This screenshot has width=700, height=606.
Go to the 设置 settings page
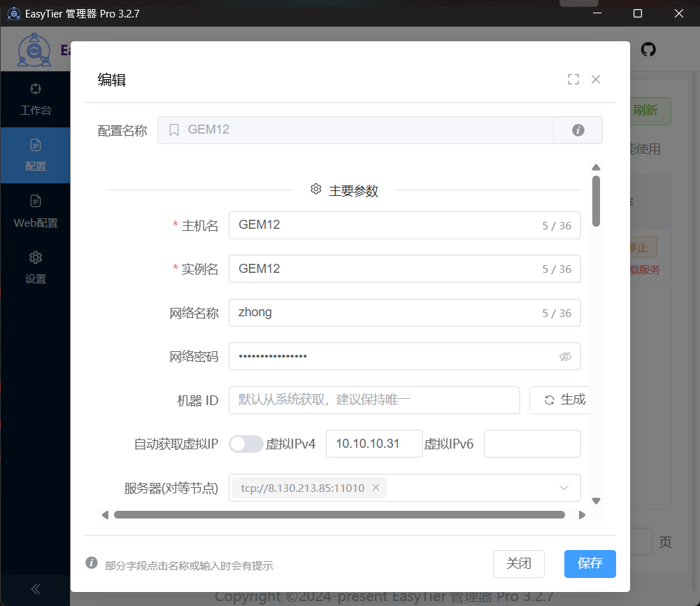tap(35, 267)
